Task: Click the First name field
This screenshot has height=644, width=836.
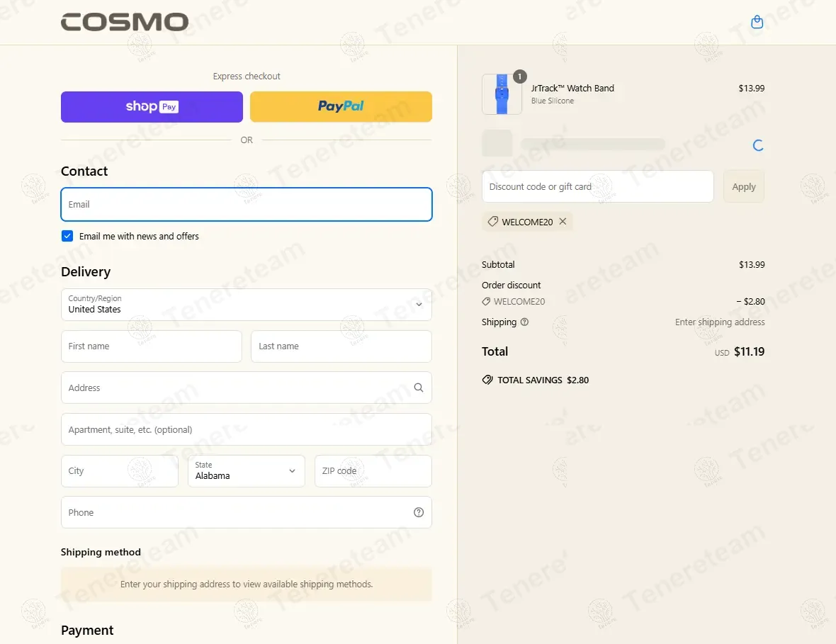Action: pyautogui.click(x=151, y=346)
